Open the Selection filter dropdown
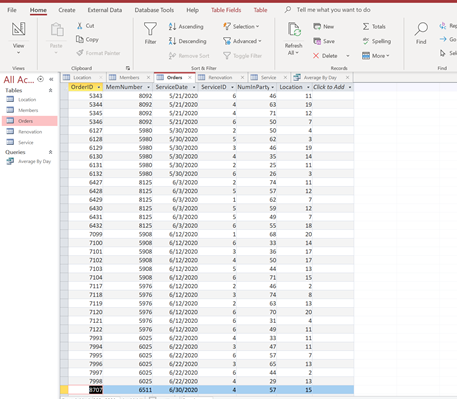The height and width of the screenshot is (399, 457). (x=241, y=26)
